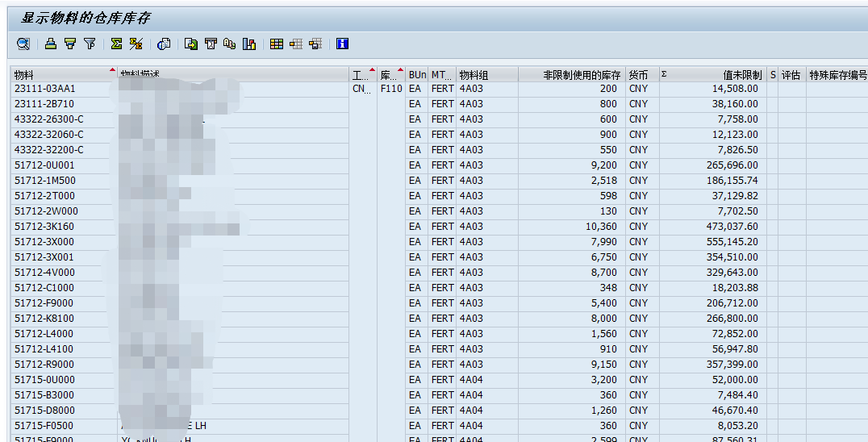Viewport: 868px width, 442px height.
Task: Open the Details magnifier icon
Action: click(x=23, y=44)
